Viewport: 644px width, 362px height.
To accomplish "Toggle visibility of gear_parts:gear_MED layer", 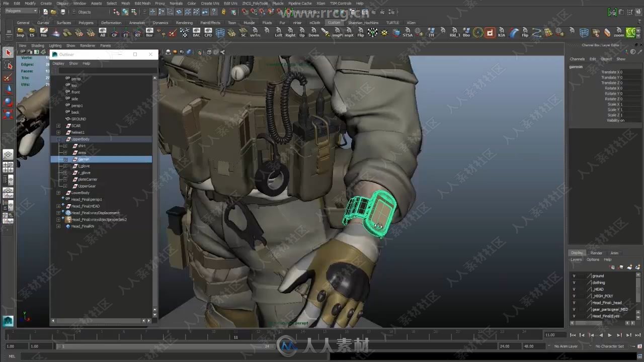I will [574, 309].
